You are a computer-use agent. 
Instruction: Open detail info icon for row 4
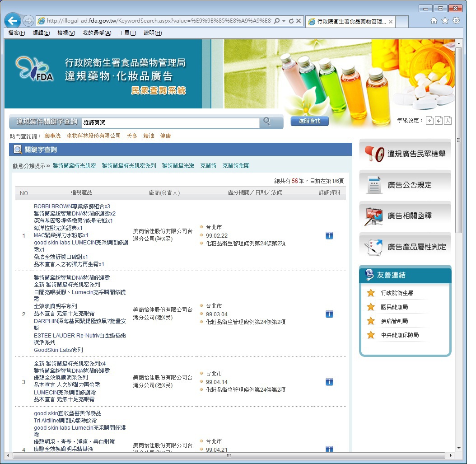329,449
